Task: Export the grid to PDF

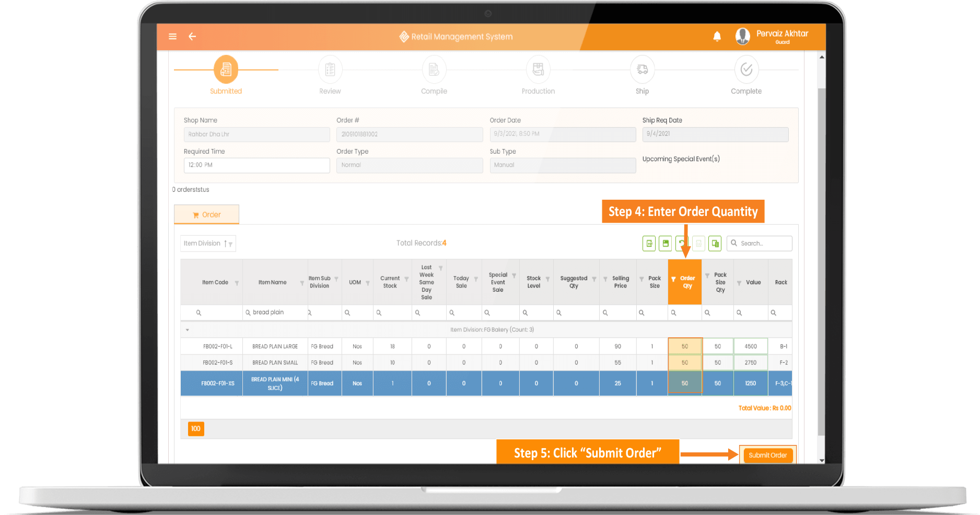Action: pos(649,243)
